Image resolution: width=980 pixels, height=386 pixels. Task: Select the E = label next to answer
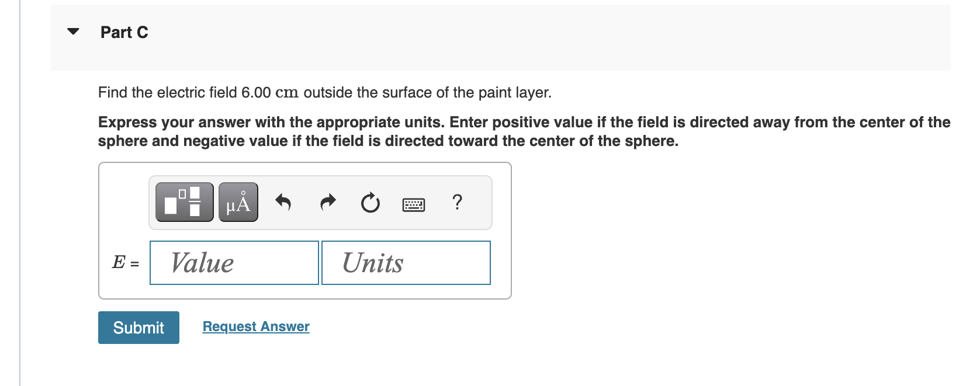click(125, 263)
